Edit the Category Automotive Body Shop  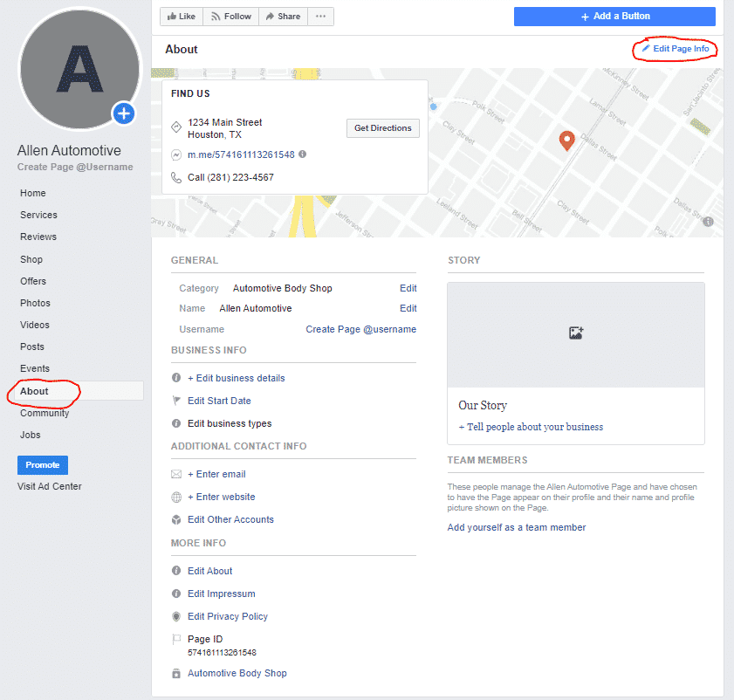pyautogui.click(x=408, y=288)
